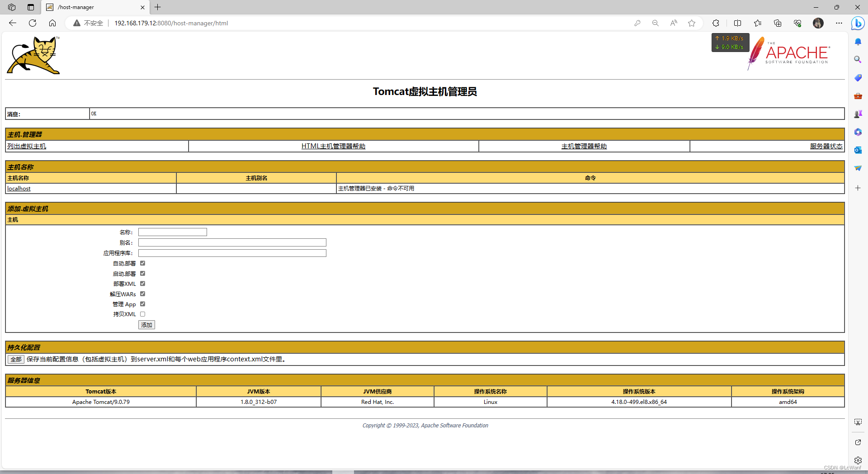This screenshot has width=868, height=474.
Task: Select the amd64 architecture cell
Action: (788, 402)
